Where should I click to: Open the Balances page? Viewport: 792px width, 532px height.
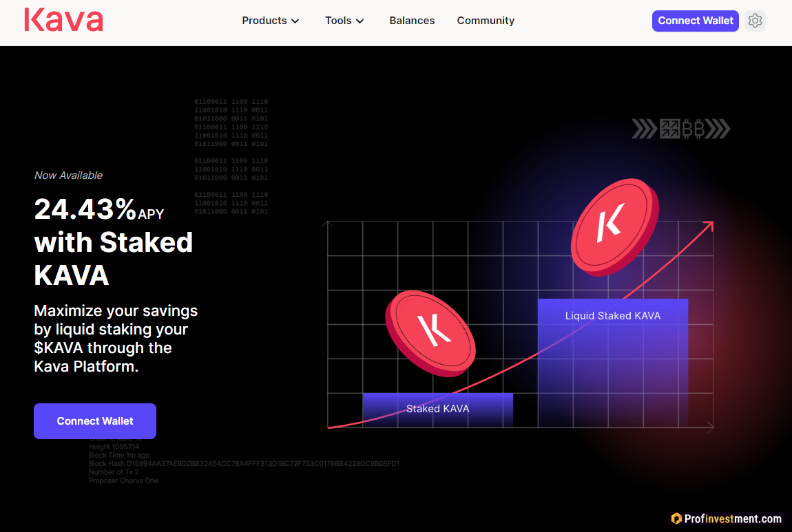(x=412, y=21)
